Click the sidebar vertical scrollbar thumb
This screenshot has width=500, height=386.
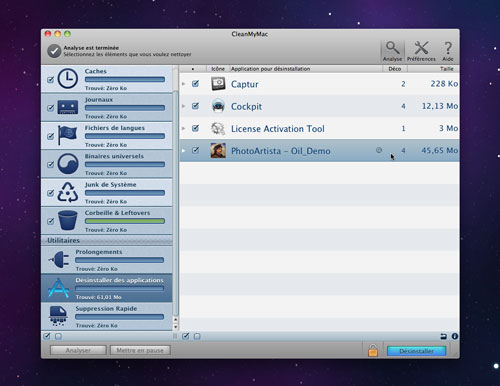[176, 203]
